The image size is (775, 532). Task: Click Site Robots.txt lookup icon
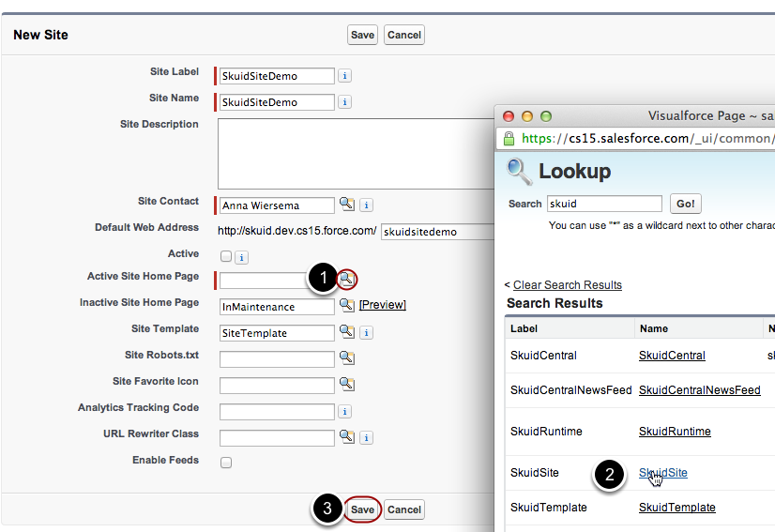[346, 358]
